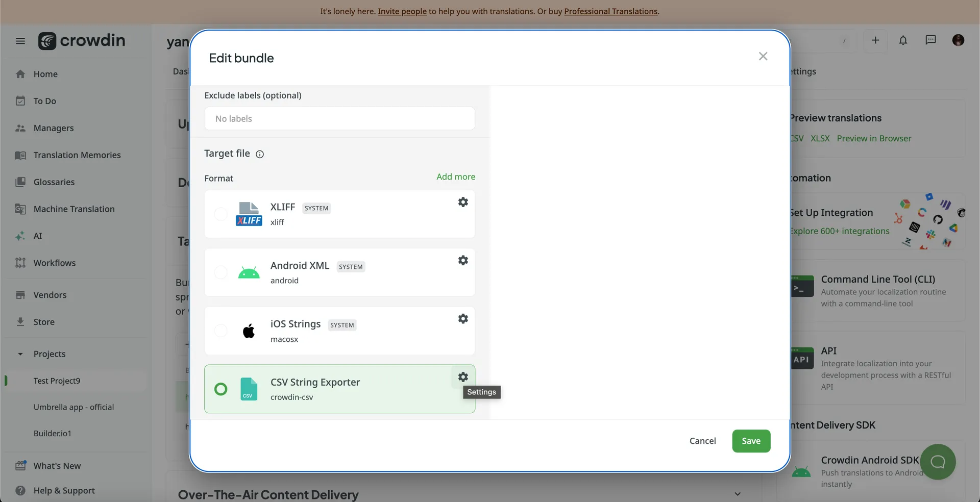
Task: Click the top search field
Action: [x=822, y=41]
